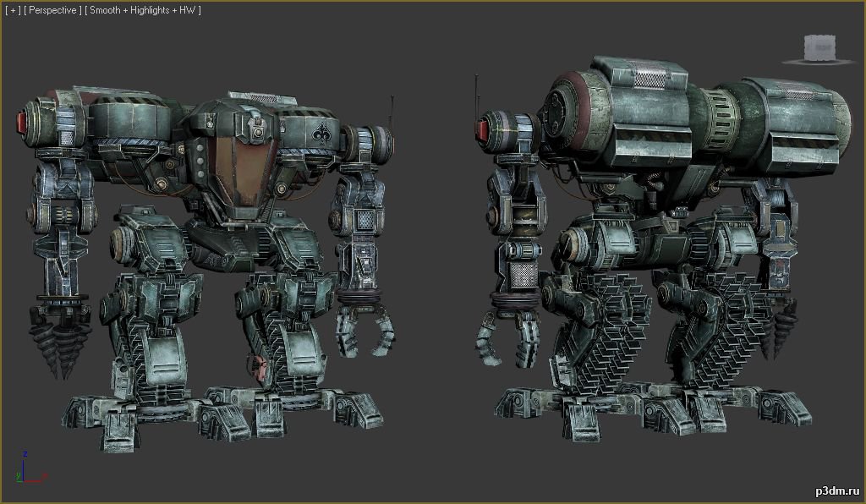Click the ViewCube compass ring base
Image resolution: width=866 pixels, height=504 pixels.
tap(819, 60)
